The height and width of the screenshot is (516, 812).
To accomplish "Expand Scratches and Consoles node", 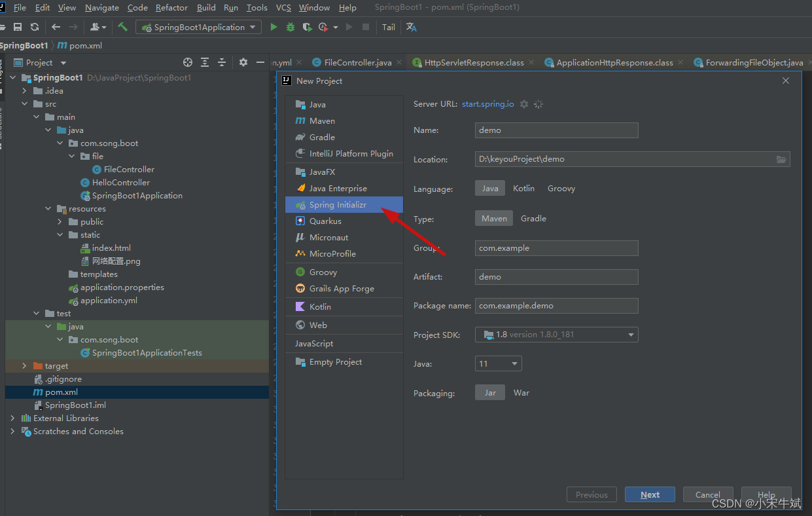I will (x=12, y=431).
